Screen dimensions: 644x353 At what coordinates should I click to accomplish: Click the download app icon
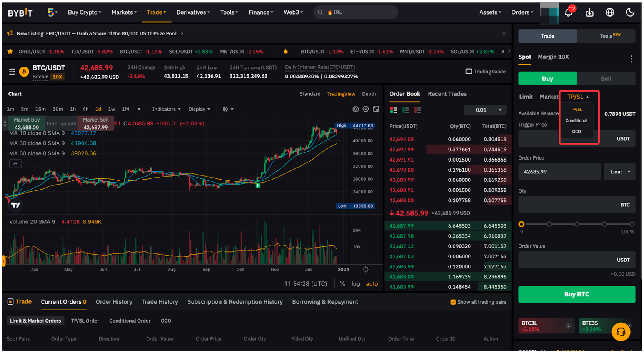click(x=589, y=13)
